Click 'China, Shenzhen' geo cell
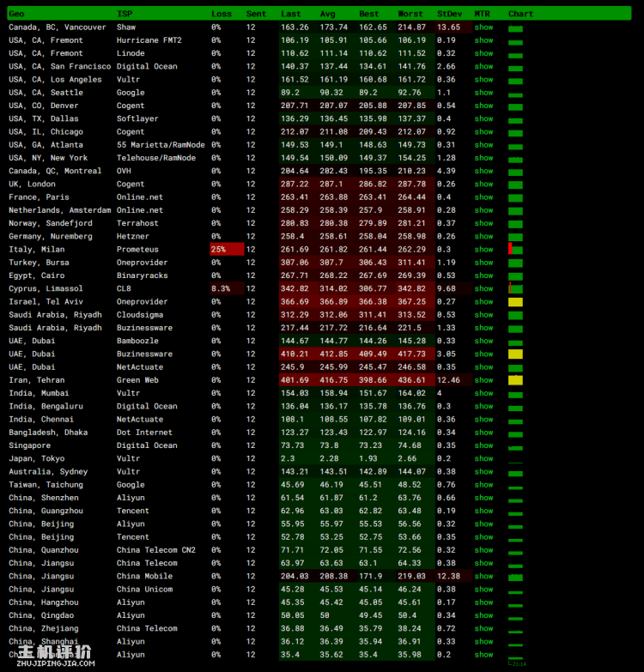Viewport: 644px width, 672px height. (44, 498)
